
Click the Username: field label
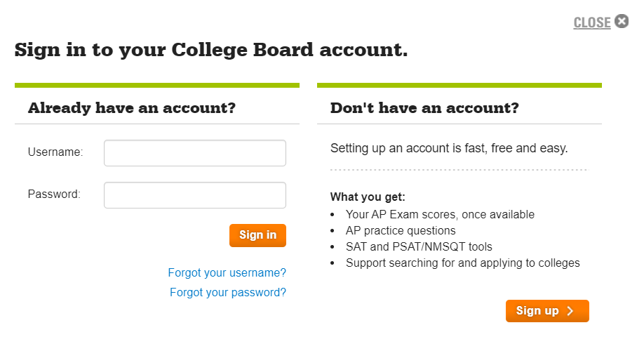55,152
